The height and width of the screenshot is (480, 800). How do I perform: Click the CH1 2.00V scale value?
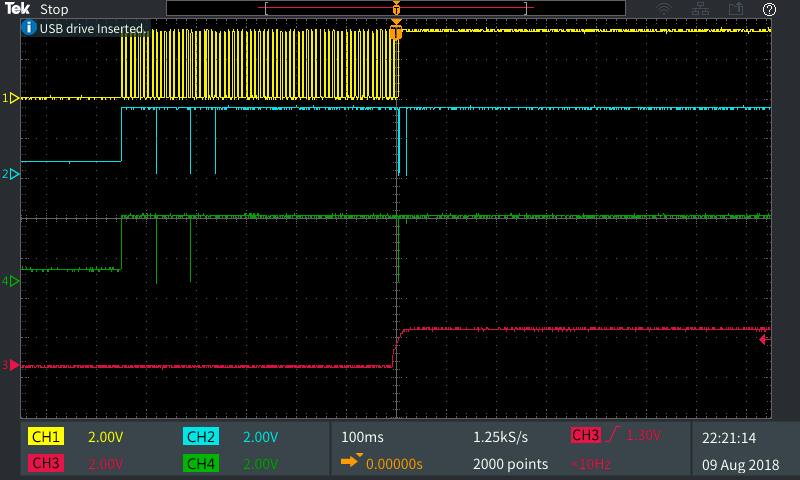106,437
